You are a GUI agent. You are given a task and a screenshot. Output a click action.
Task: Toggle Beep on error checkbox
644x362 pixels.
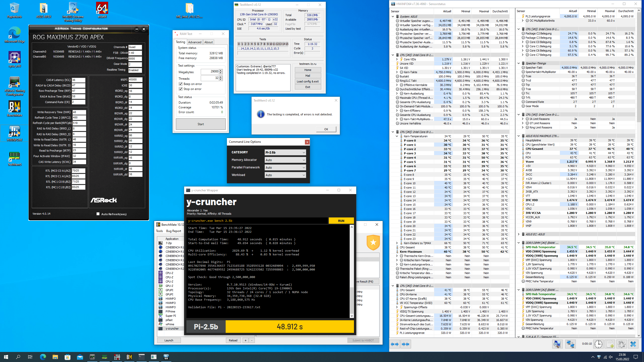(x=180, y=84)
